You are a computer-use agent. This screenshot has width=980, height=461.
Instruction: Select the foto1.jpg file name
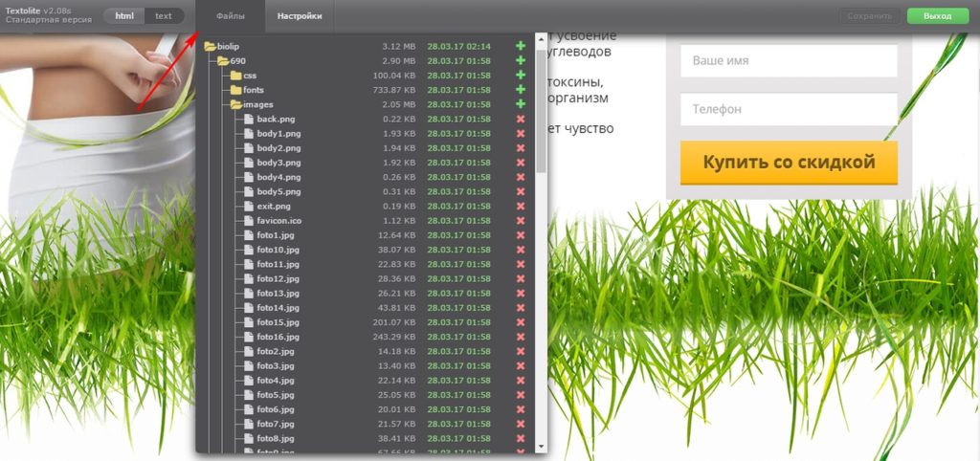click(x=276, y=235)
